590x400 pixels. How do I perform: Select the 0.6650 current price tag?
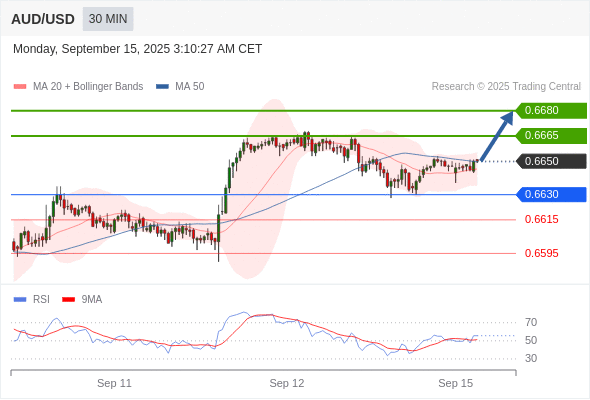551,161
